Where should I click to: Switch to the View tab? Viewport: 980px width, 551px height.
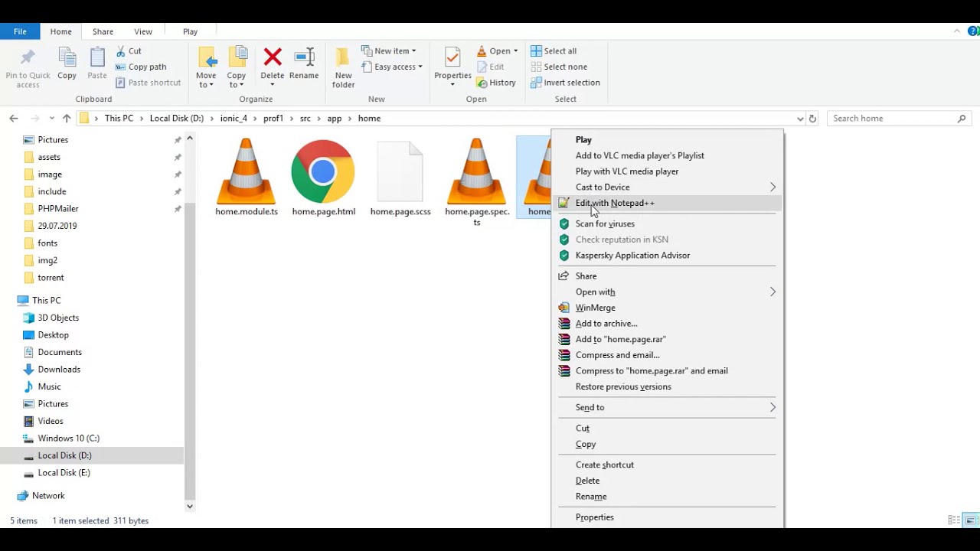143,31
